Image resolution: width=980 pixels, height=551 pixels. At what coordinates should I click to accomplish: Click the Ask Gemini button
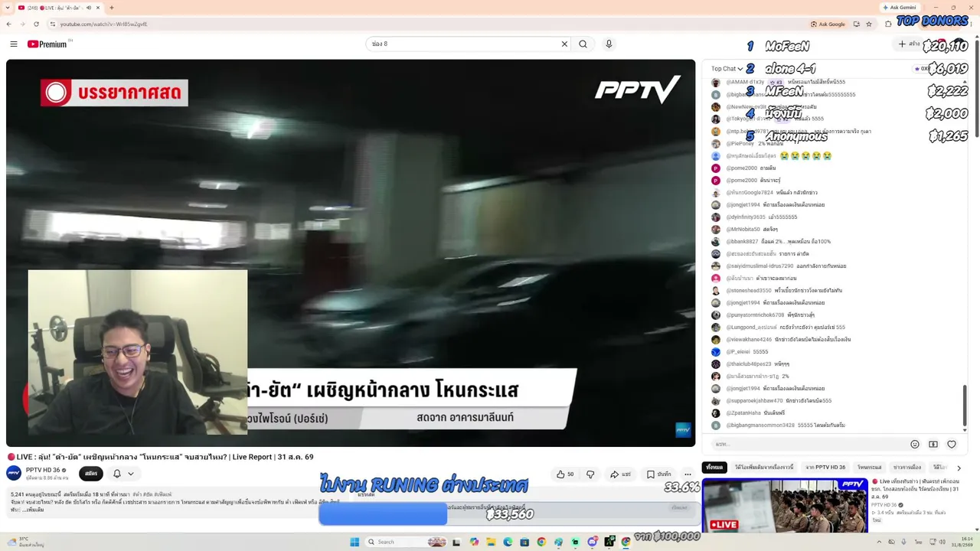(898, 8)
